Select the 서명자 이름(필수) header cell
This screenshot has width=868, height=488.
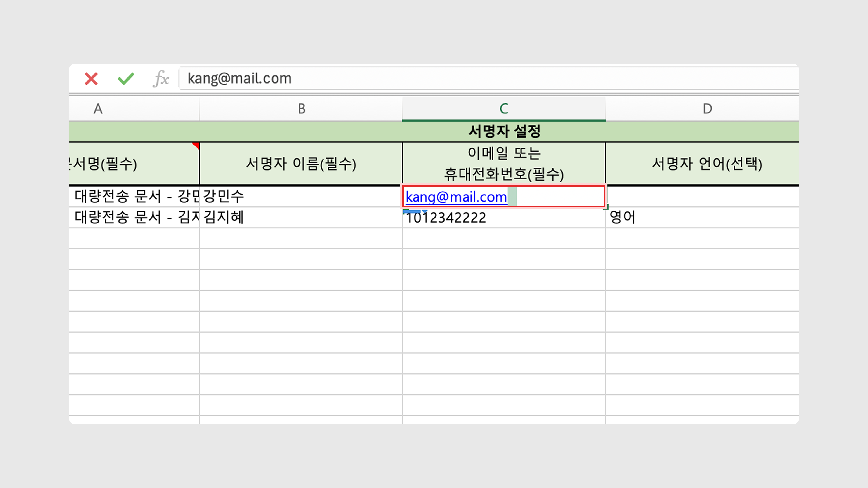tap(301, 164)
